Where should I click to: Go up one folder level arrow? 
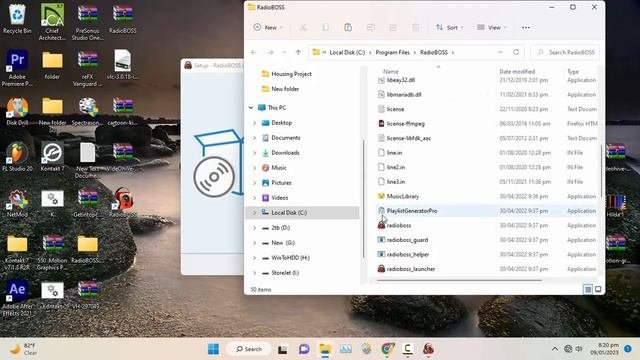tap(298, 52)
